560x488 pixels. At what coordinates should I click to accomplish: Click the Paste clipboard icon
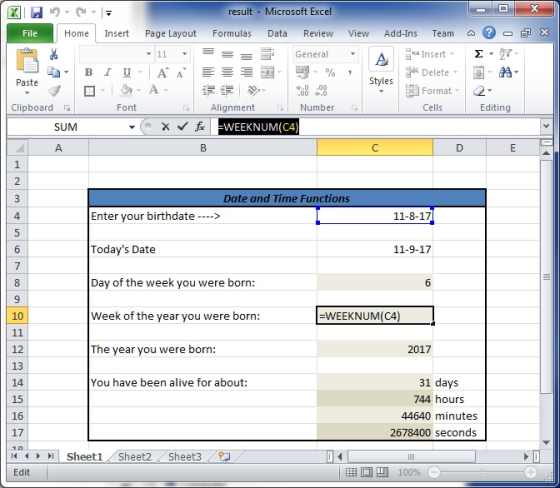(x=27, y=61)
